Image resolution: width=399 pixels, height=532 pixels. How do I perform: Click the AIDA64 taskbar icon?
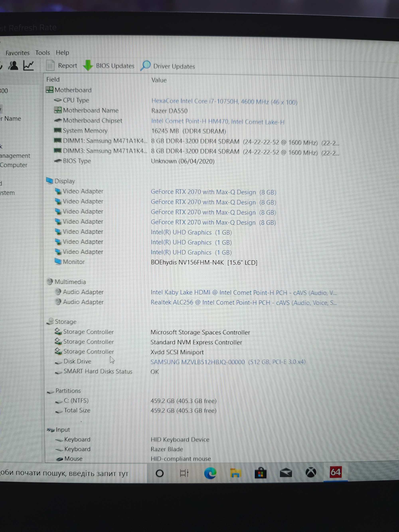[336, 472]
